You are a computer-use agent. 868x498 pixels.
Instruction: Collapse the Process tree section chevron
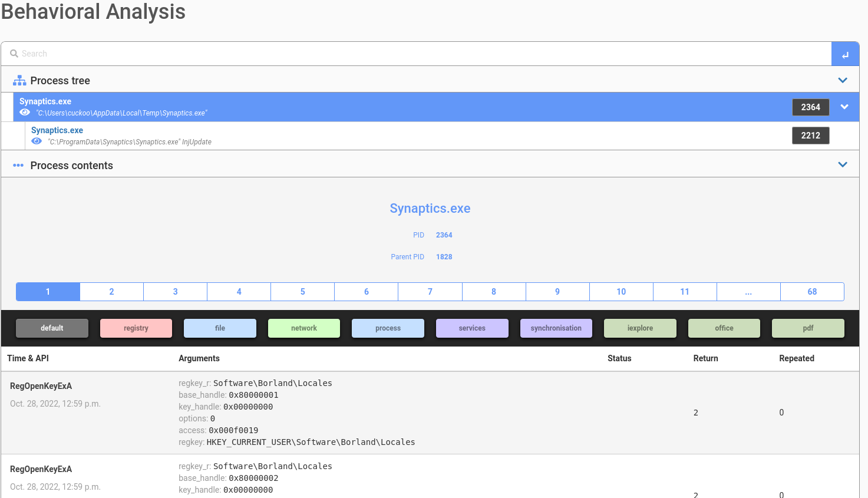(843, 80)
